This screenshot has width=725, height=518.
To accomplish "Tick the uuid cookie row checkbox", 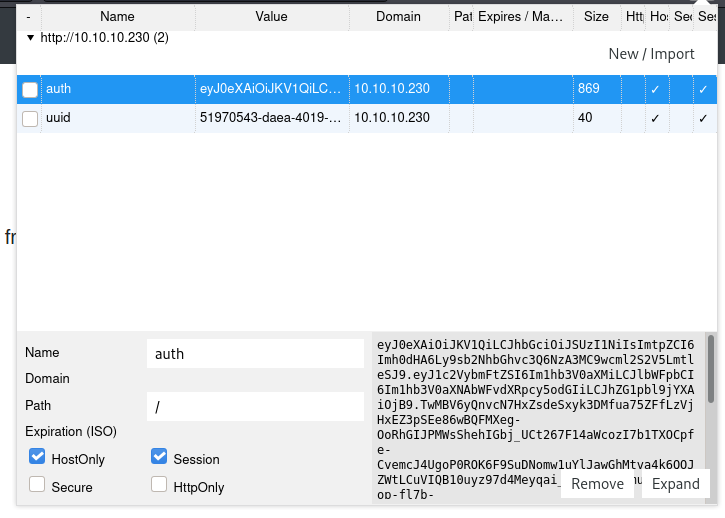I will (30, 119).
